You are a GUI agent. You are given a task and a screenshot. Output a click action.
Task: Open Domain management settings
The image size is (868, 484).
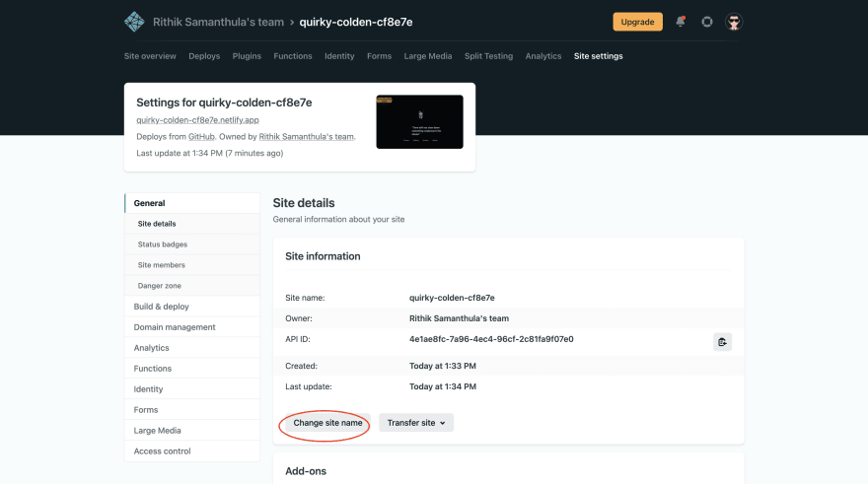[192, 327]
